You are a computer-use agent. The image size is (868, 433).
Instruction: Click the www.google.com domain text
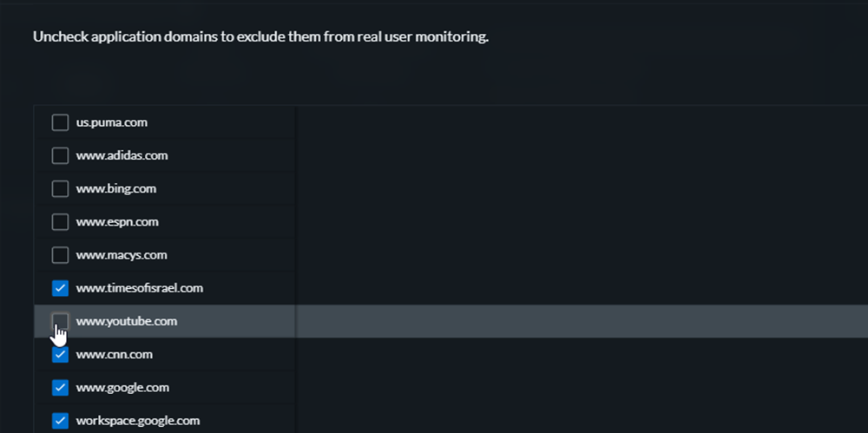point(122,388)
